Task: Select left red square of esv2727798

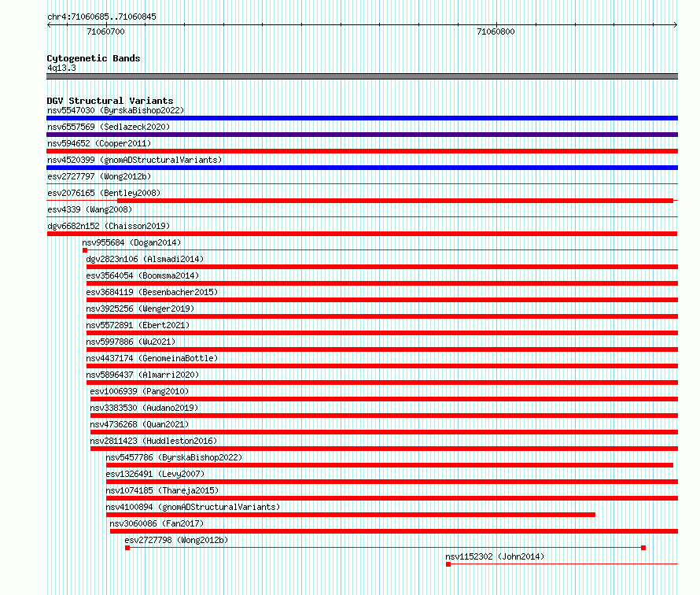Action: coord(127,548)
